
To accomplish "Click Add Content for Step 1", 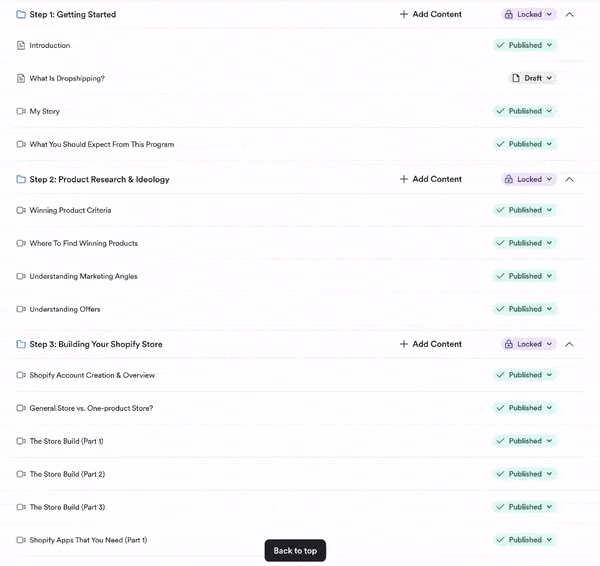I will pyautogui.click(x=430, y=15).
